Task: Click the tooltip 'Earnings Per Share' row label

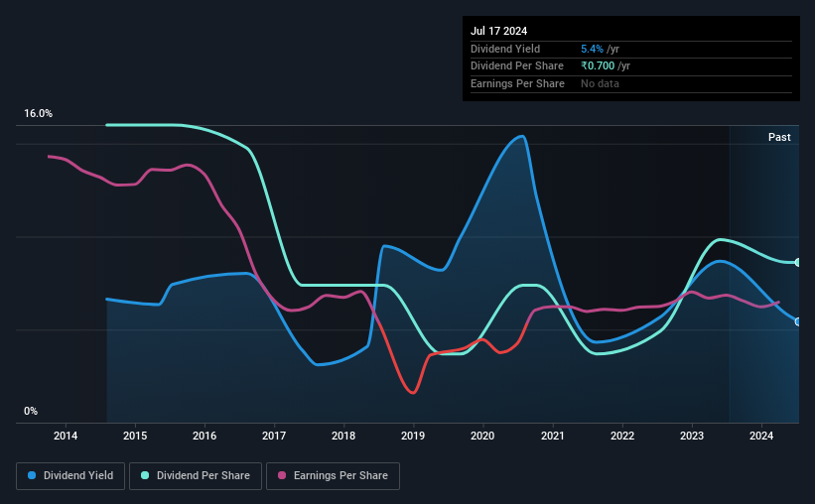Action: coord(517,83)
